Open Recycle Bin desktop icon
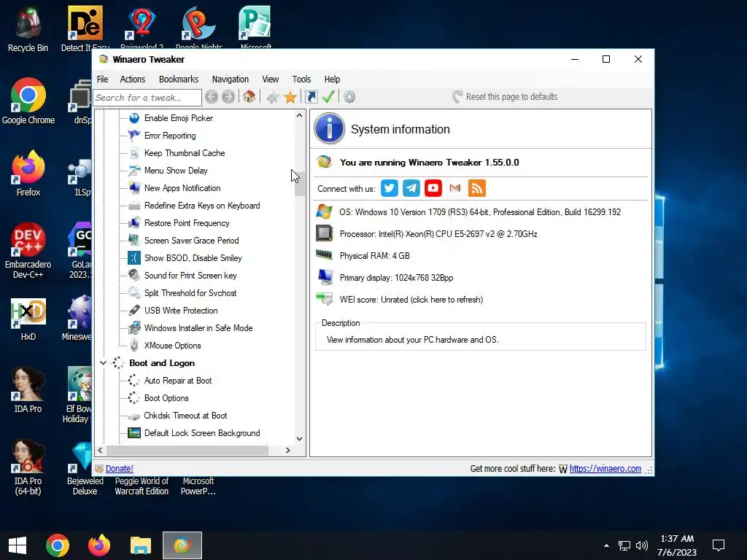This screenshot has width=747, height=560. pos(28,29)
